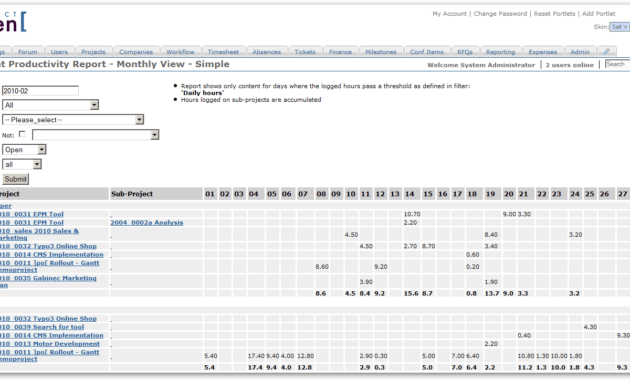Click the My Account link
This screenshot has width=630, height=380.
point(450,14)
